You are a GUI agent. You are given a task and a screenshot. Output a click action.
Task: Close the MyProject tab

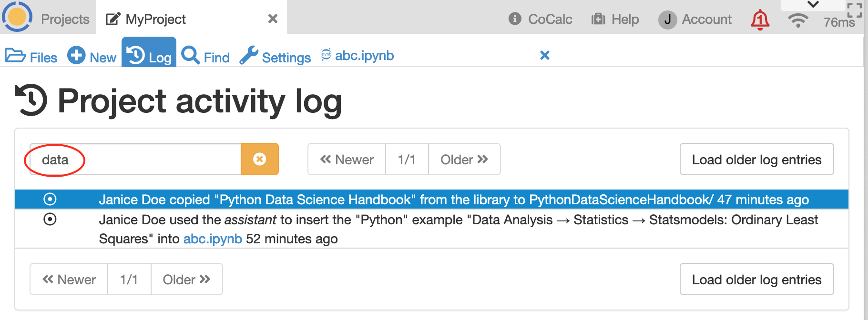click(273, 19)
